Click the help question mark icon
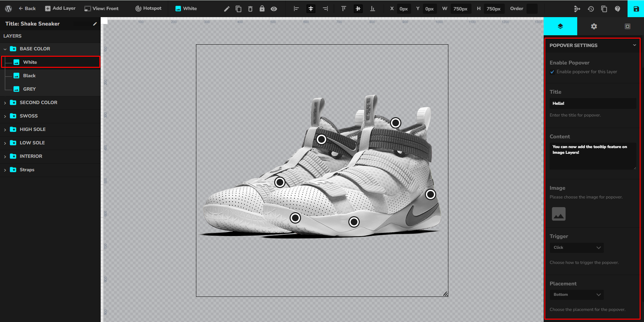Image resolution: width=644 pixels, height=322 pixels. 617,9
